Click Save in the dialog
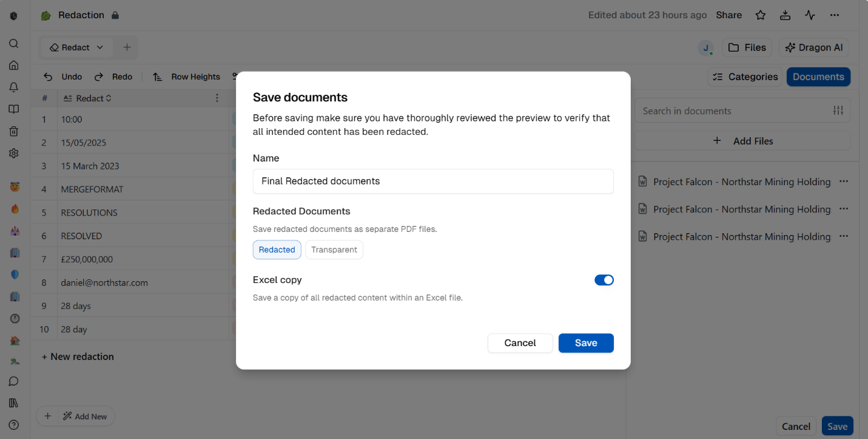 pyautogui.click(x=586, y=343)
